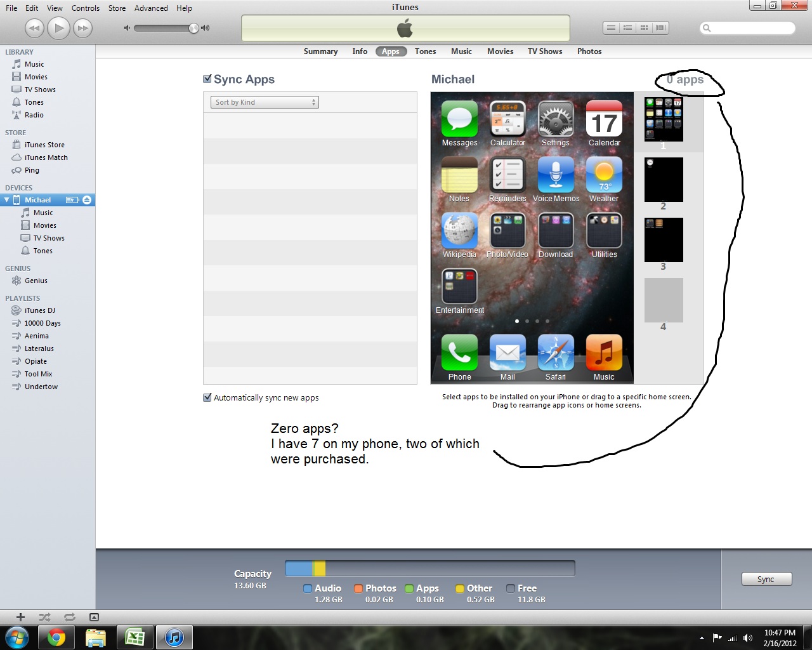Viewport: 812px width, 650px height.
Task: Click the Sync button
Action: 766,579
